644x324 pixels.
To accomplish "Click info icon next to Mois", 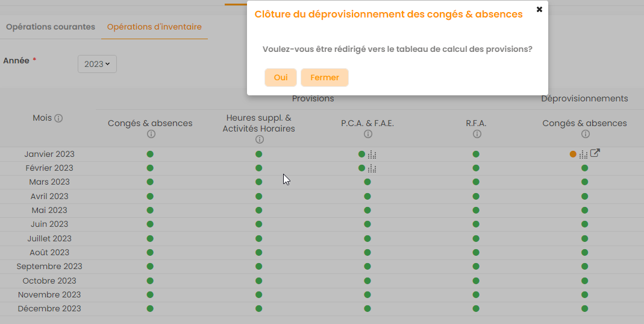I will click(58, 118).
